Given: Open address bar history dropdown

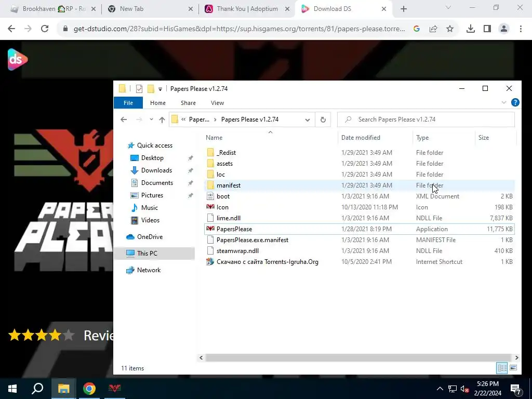Looking at the screenshot, I should coord(308,119).
